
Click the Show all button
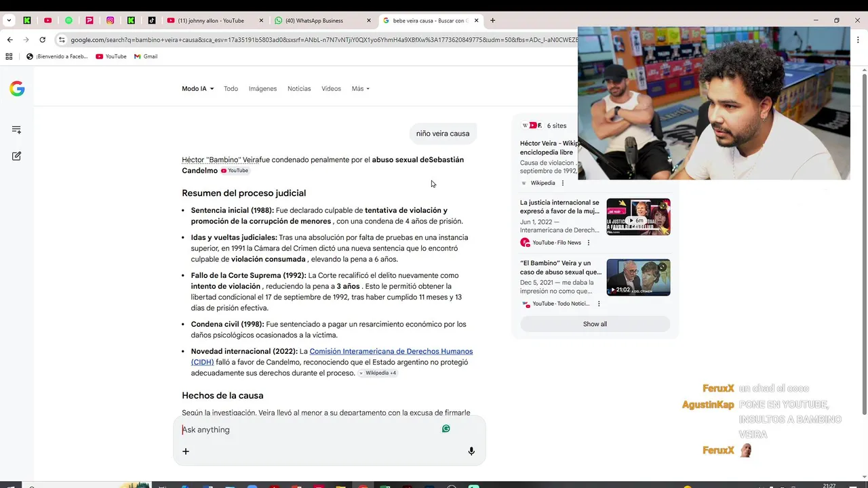pos(595,324)
